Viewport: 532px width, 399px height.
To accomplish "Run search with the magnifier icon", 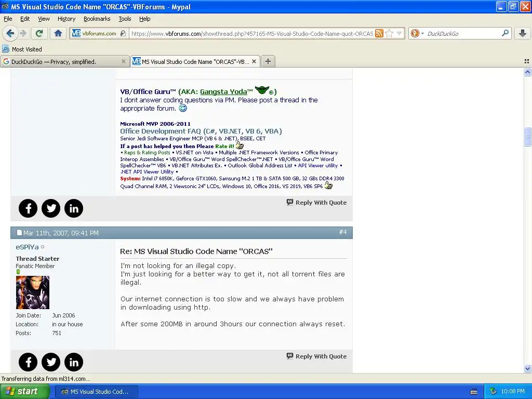I will tap(505, 33).
